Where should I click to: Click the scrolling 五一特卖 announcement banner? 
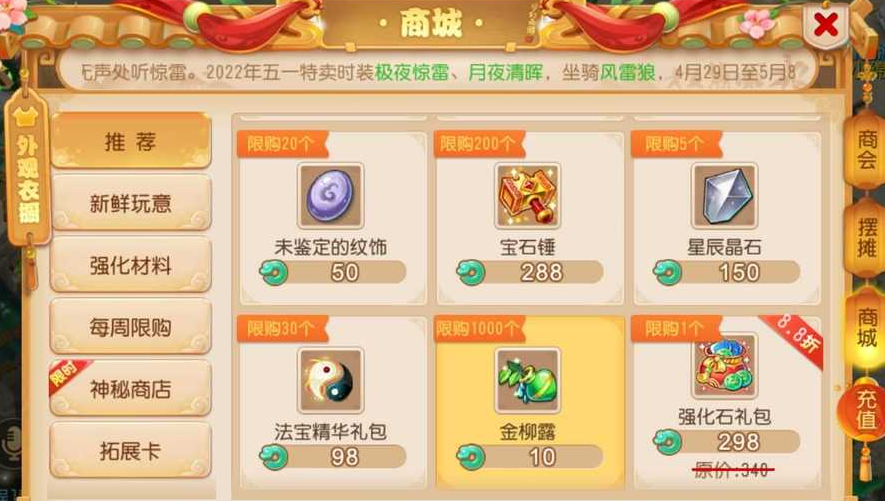439,72
